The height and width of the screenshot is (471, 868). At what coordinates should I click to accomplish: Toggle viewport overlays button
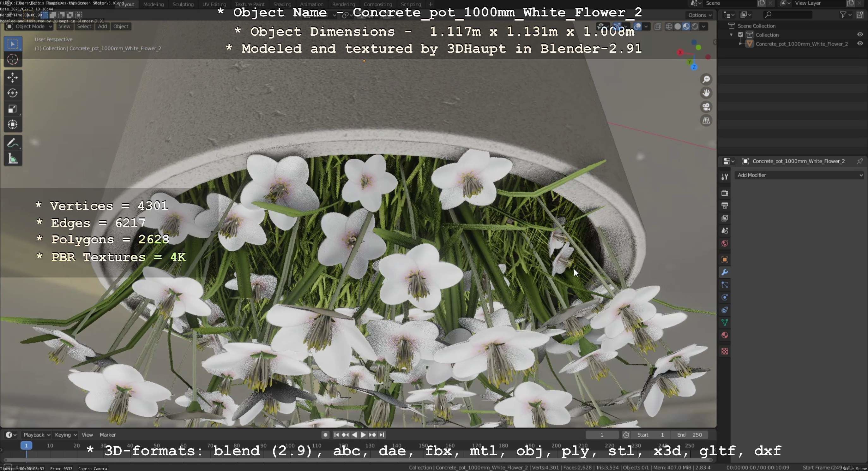click(x=637, y=26)
